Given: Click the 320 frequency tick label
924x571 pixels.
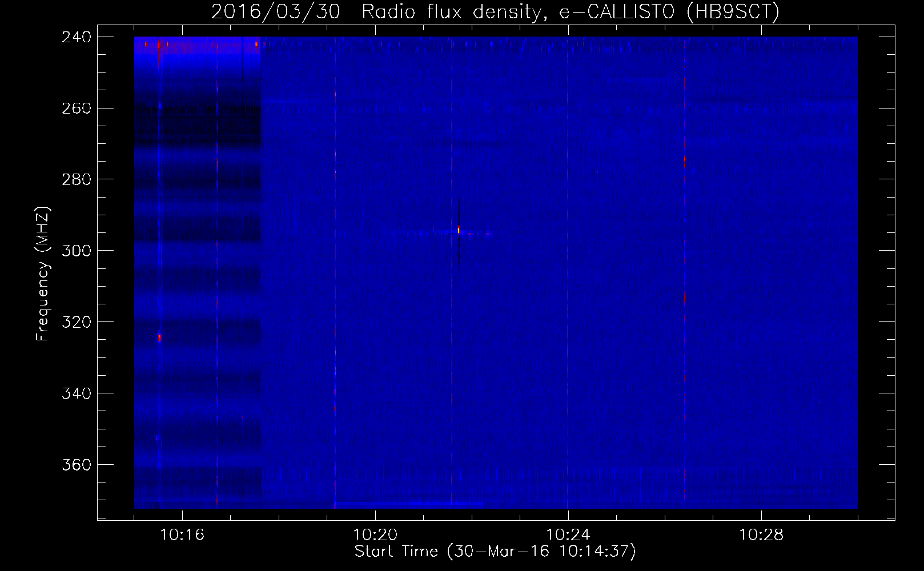Looking at the screenshot, I should click(77, 323).
